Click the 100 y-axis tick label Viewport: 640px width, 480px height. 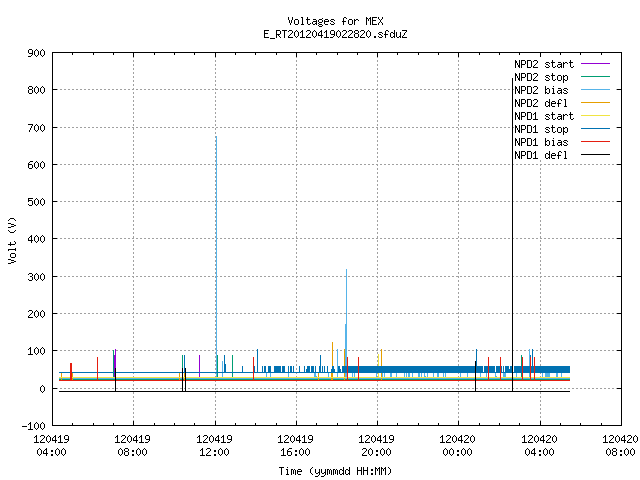(x=36, y=351)
